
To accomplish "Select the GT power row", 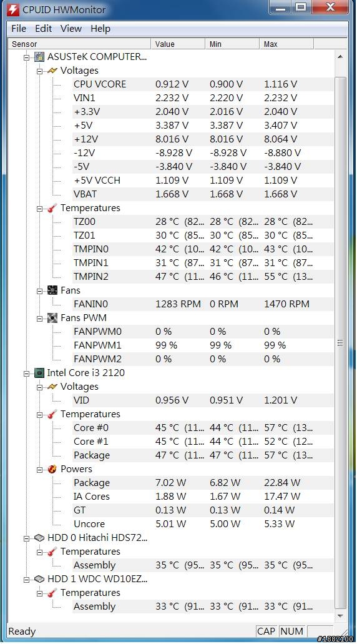I will click(x=203, y=510).
